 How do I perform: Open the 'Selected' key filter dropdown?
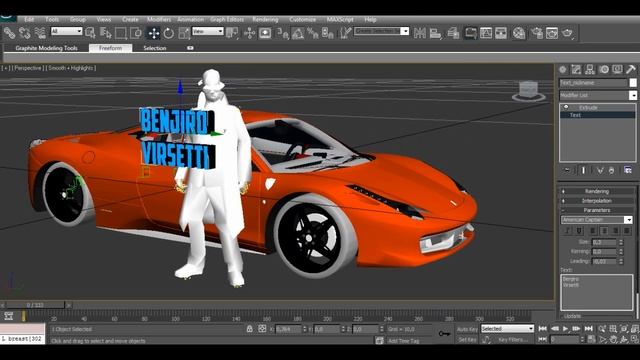pyautogui.click(x=507, y=329)
